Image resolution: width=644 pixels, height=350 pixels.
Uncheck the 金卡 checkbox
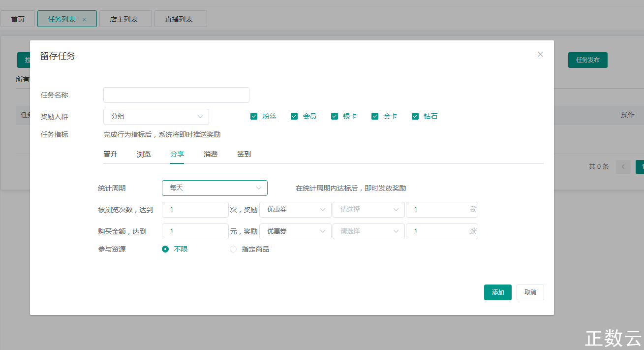pos(375,116)
